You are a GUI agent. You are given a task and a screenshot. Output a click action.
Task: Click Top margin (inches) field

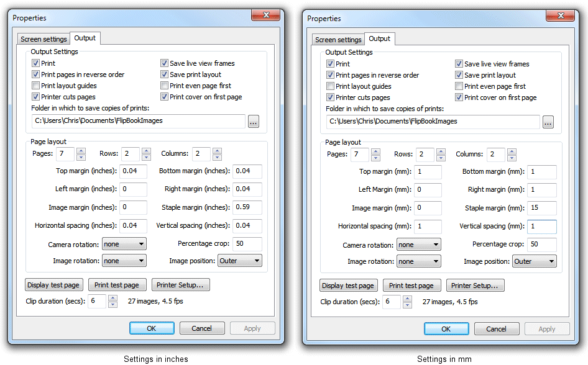(133, 171)
